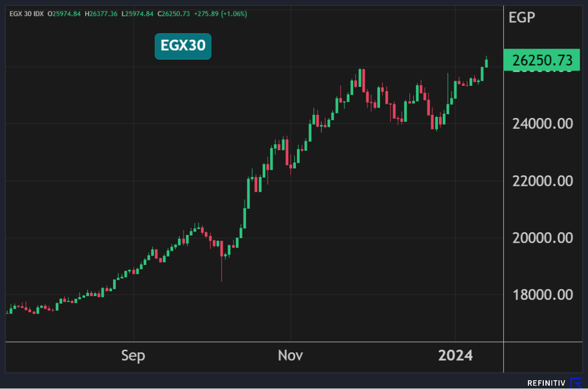Click the red candle with long lower wick
The image size is (588, 389).
point(221,250)
